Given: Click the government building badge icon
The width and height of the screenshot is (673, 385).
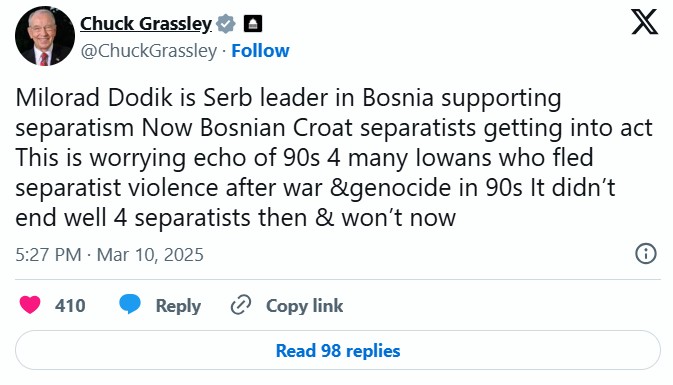Looking at the screenshot, I should click(x=253, y=24).
